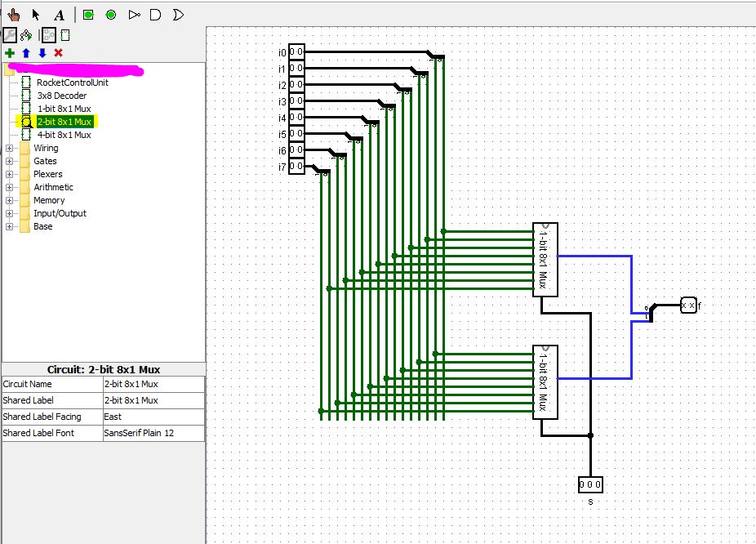Expand the Wiring library
The height and width of the screenshot is (544, 756).
pyautogui.click(x=9, y=148)
